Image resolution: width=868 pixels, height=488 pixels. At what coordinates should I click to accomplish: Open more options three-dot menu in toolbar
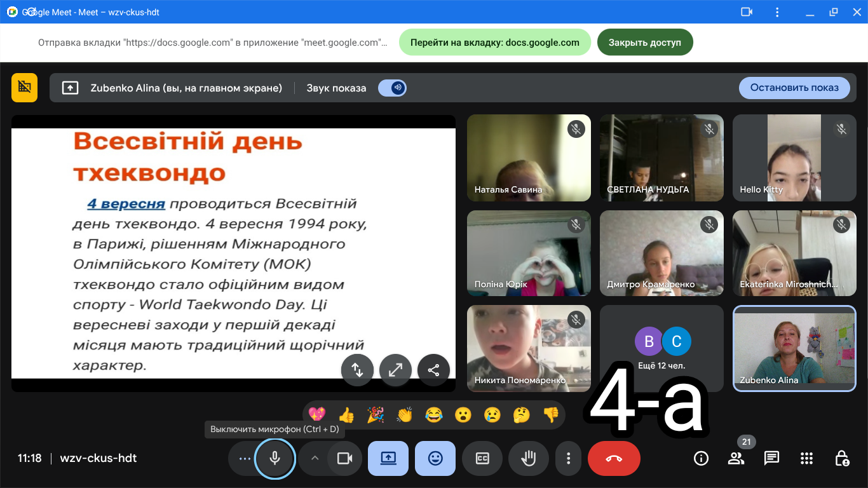[569, 458]
